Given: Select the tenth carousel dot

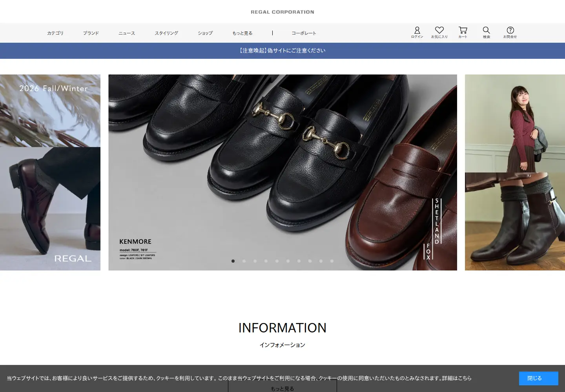Looking at the screenshot, I should click(x=332, y=261).
